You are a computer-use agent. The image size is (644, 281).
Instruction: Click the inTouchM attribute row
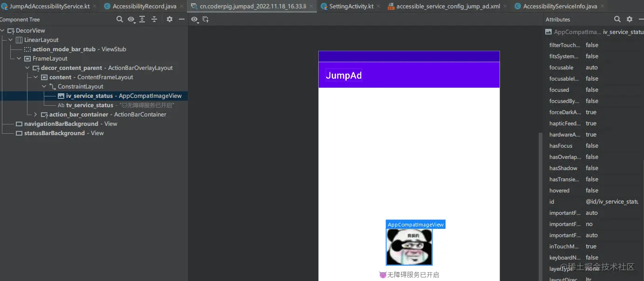coord(593,247)
